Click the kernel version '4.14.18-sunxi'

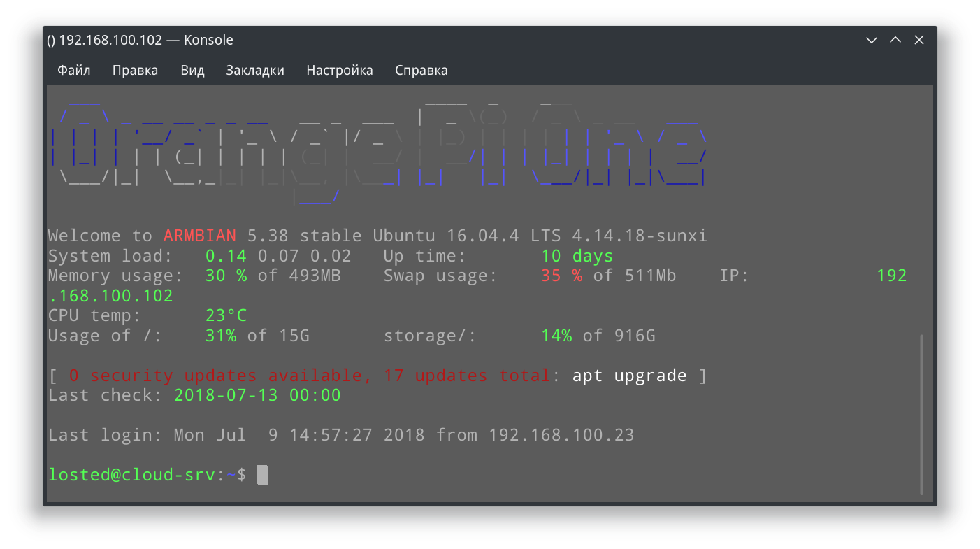point(640,236)
